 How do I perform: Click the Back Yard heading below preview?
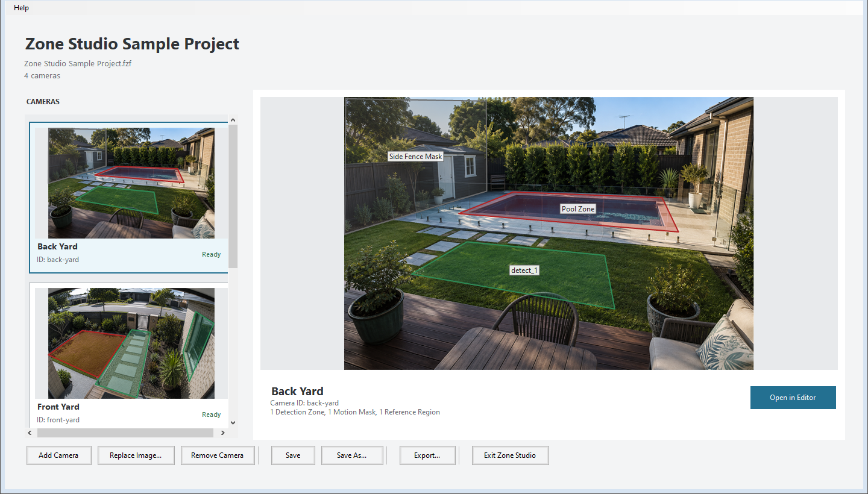[297, 391]
